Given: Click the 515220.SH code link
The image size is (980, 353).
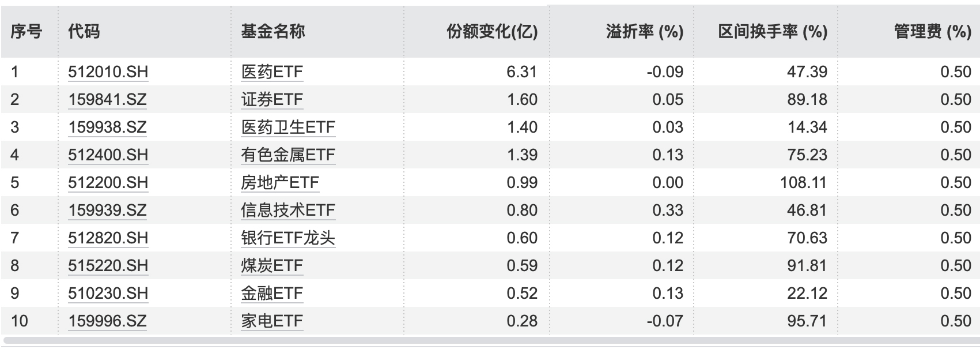Looking at the screenshot, I should 108,266.
